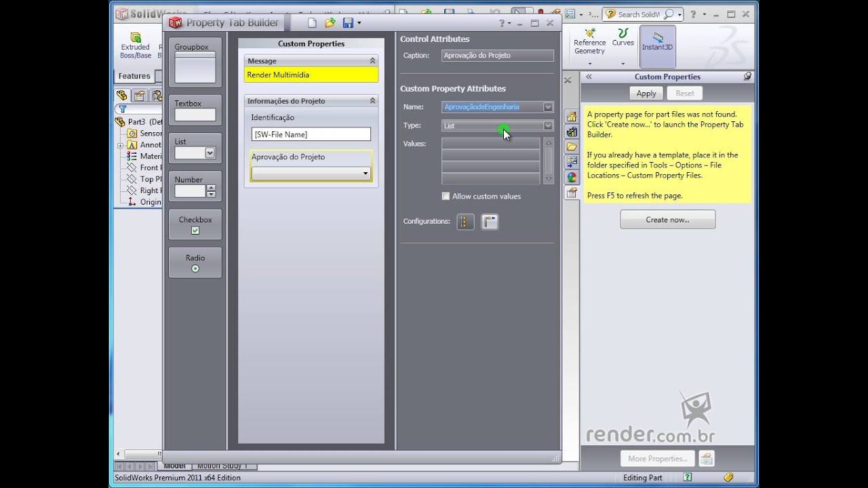Image resolution: width=868 pixels, height=488 pixels.
Task: Open View Palette task pane tab
Action: [572, 162]
